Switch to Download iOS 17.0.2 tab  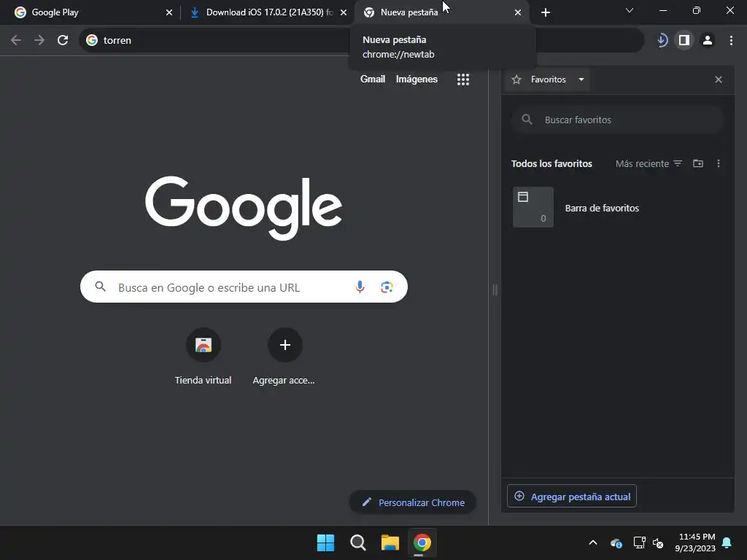pos(268,12)
